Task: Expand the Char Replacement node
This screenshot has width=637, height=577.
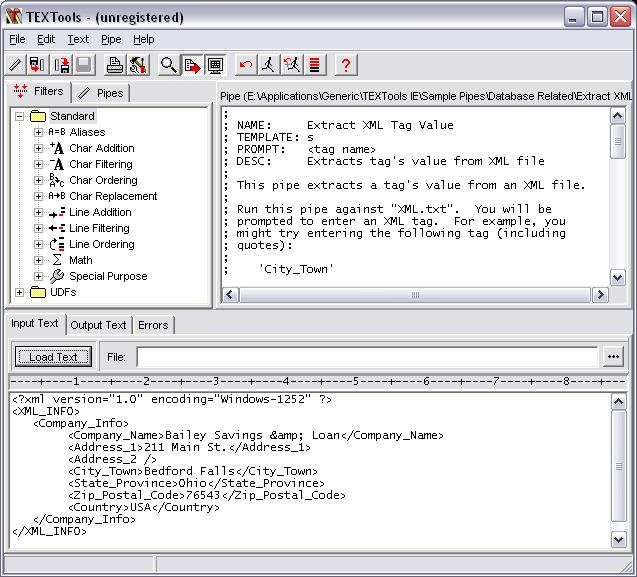Action: pos(38,197)
